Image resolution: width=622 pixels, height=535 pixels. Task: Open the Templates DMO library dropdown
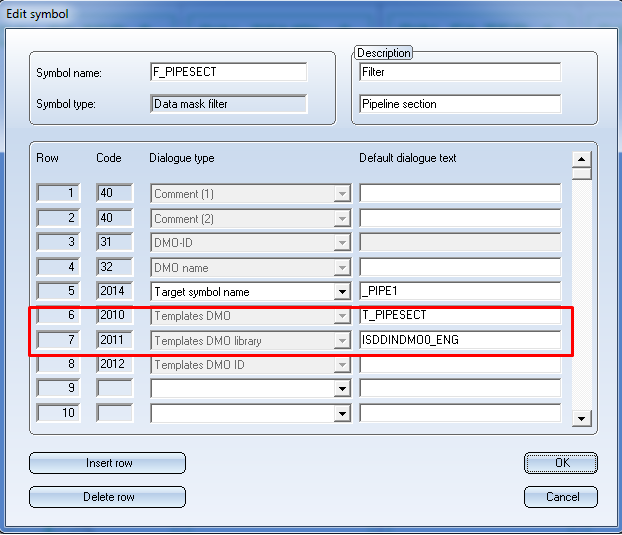point(342,341)
